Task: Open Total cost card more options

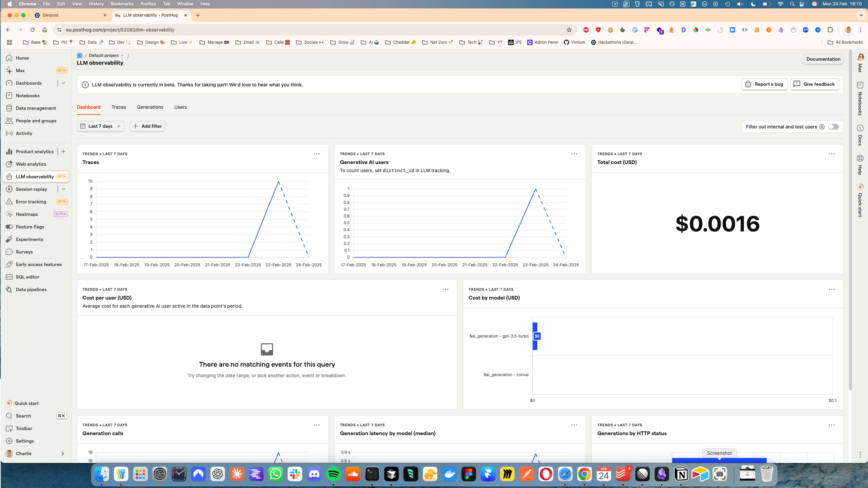Action: (831, 154)
